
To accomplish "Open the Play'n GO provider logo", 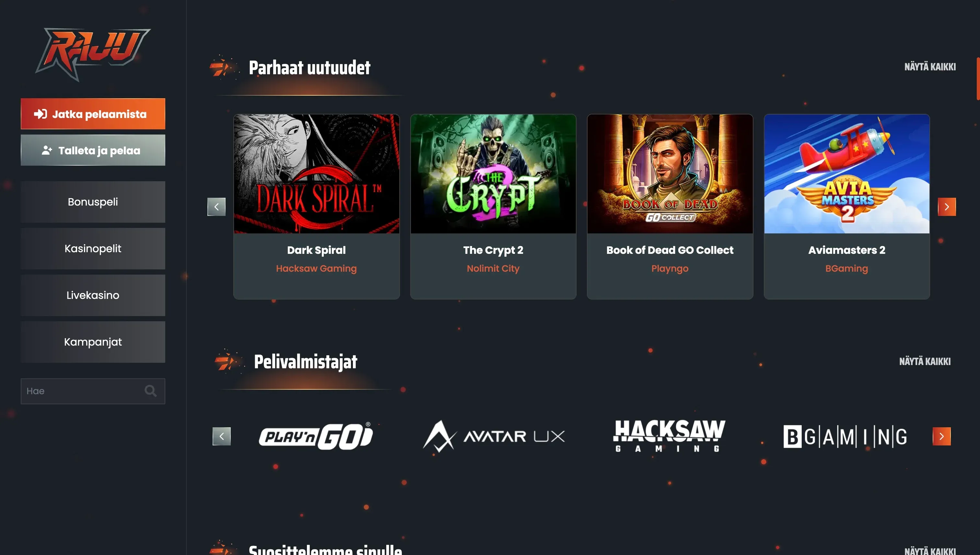I will click(x=316, y=436).
